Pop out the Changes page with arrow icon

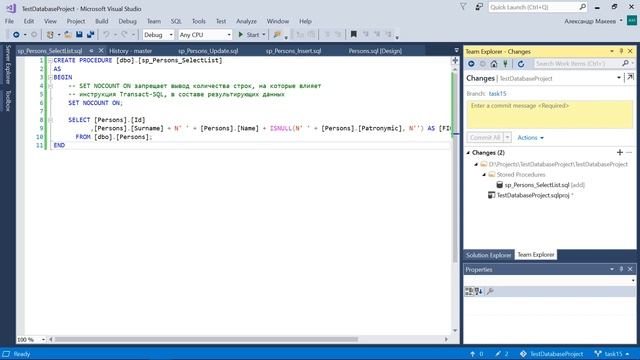click(631, 78)
